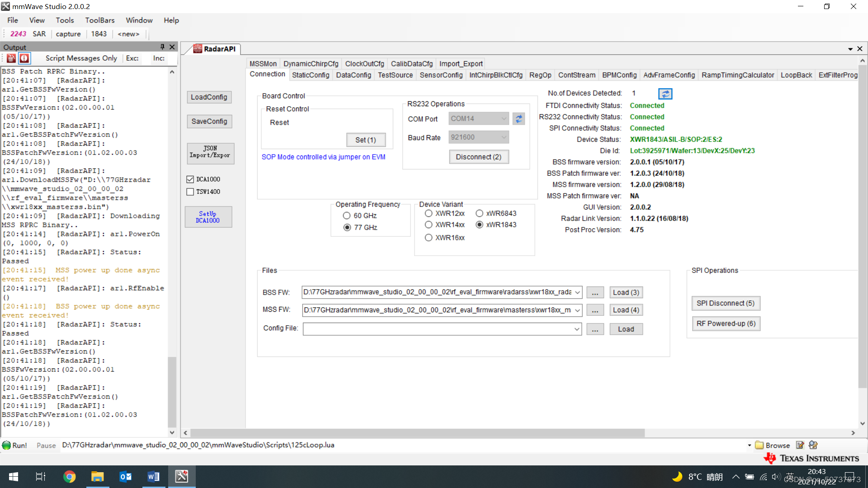The width and height of the screenshot is (868, 488).
Task: Open the Config File dropdown
Action: pos(577,329)
